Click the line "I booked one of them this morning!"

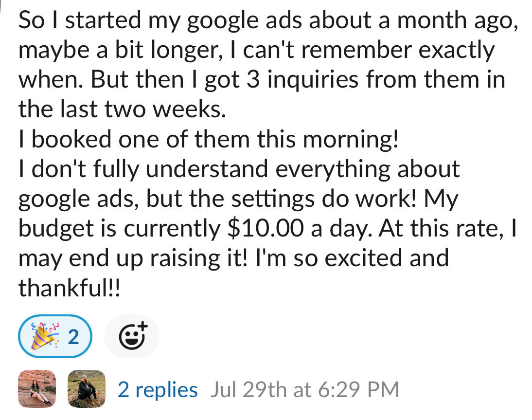pos(208,139)
